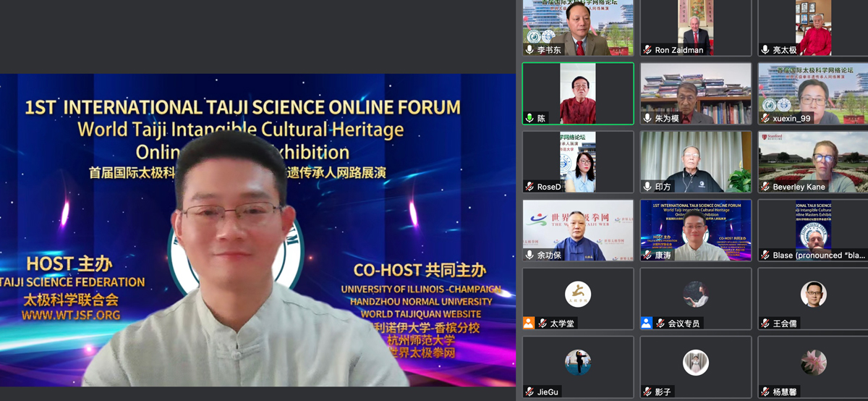The width and height of the screenshot is (868, 401).
Task: Click the 影子 participant avatar
Action: 695,362
